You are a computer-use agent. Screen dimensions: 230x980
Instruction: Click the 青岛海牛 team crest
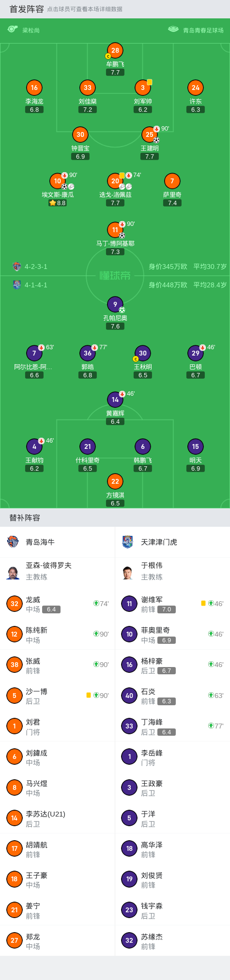13,542
